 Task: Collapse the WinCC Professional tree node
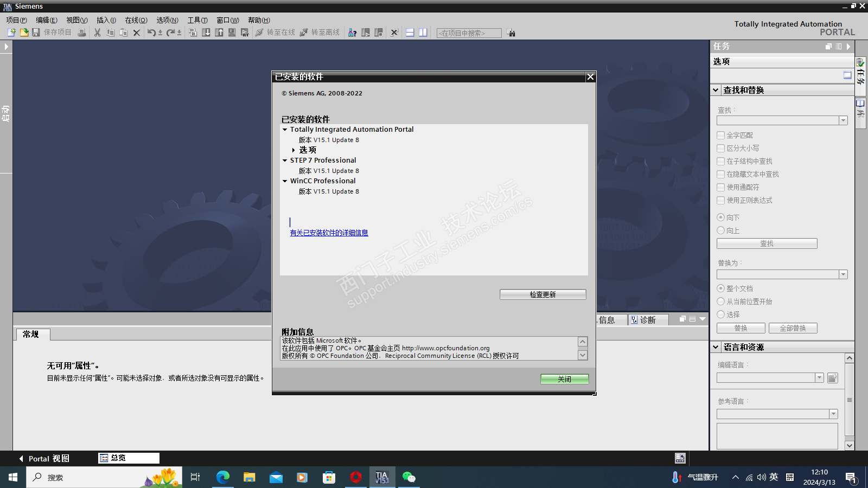tap(285, 181)
